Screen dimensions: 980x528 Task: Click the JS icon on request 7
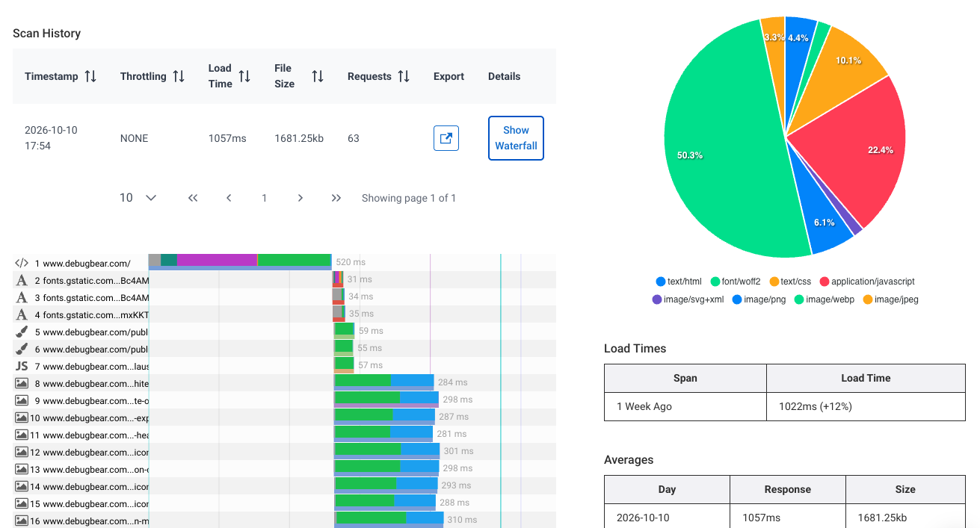[22, 366]
